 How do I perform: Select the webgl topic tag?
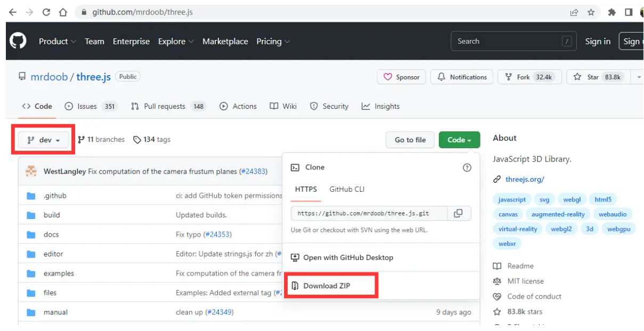pos(572,199)
